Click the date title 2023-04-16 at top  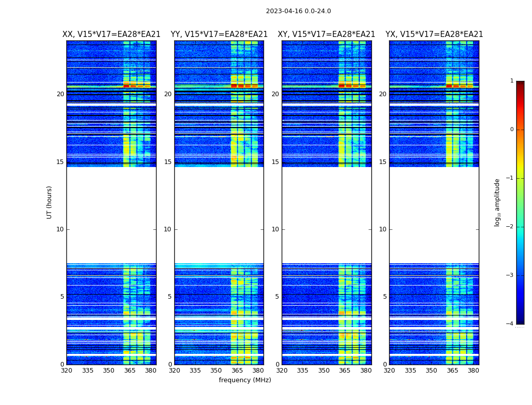click(298, 11)
